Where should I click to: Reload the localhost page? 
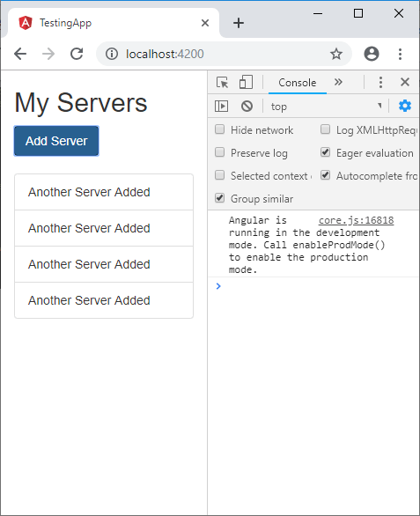77,54
